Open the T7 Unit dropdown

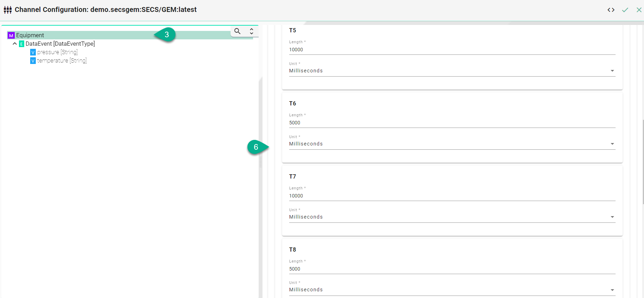(x=452, y=217)
